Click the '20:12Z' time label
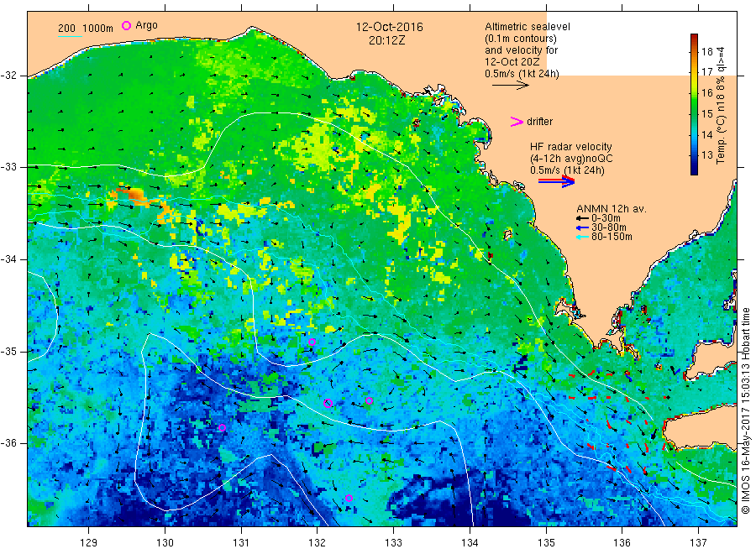The image size is (756, 554). point(387,40)
